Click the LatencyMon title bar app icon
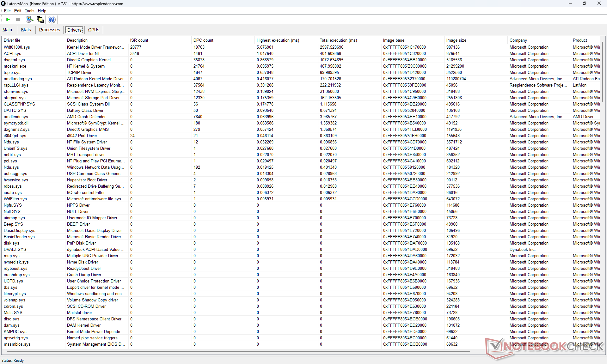Screen dimensions: 607x364 coord(3,3)
